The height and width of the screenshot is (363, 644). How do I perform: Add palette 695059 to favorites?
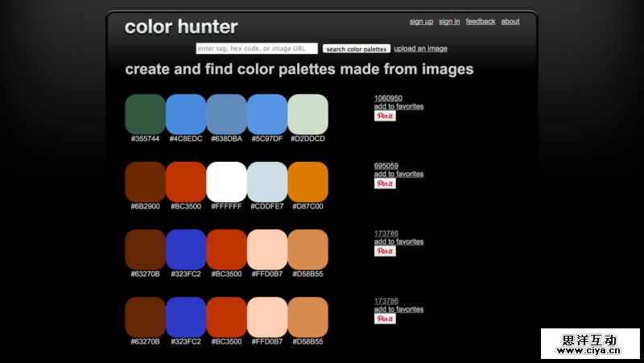tap(398, 174)
